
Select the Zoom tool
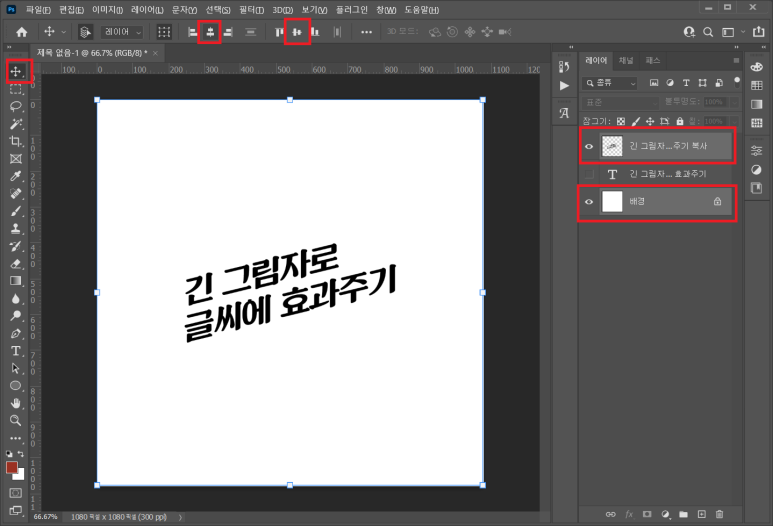[x=16, y=421]
